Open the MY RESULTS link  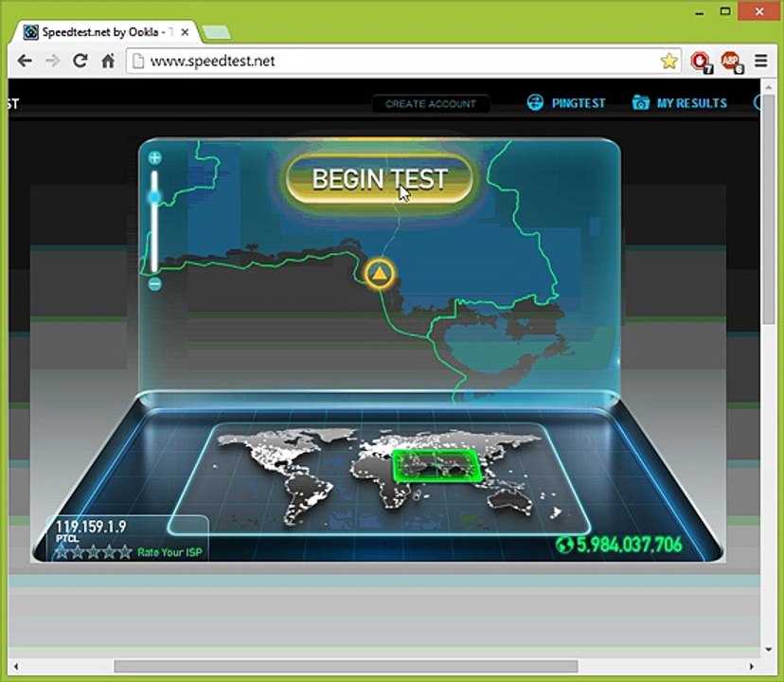(x=691, y=103)
